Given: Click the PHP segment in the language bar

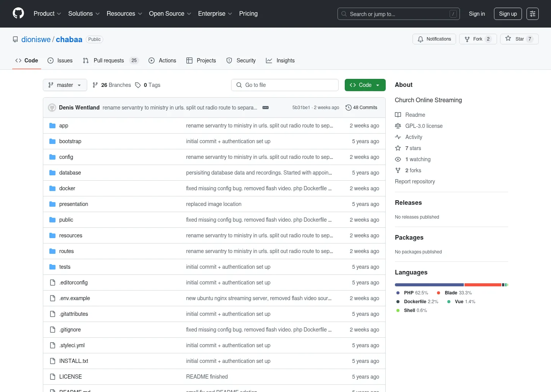Looking at the screenshot, I should [x=429, y=285].
